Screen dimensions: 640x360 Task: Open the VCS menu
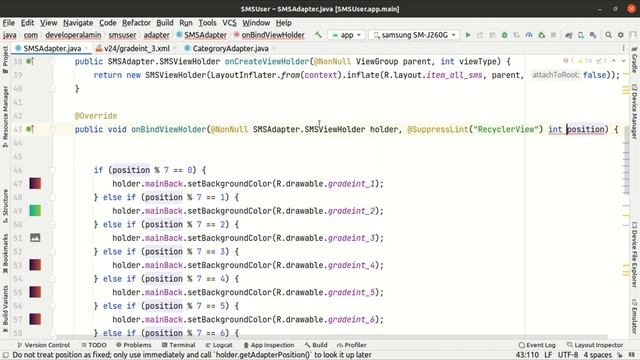(229, 23)
